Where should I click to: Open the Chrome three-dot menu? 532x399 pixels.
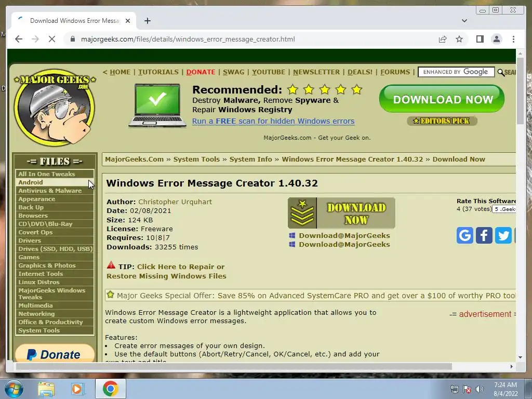point(513,39)
